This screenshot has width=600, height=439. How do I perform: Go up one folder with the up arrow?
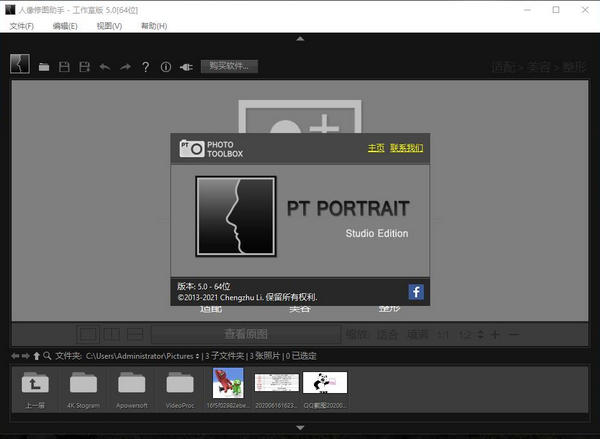pos(36,356)
